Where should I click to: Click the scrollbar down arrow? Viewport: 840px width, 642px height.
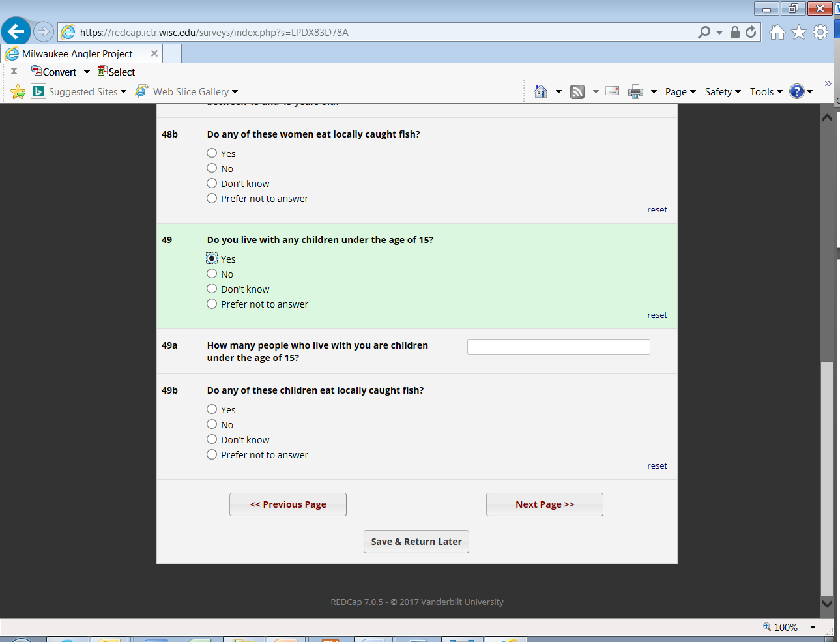click(x=827, y=604)
